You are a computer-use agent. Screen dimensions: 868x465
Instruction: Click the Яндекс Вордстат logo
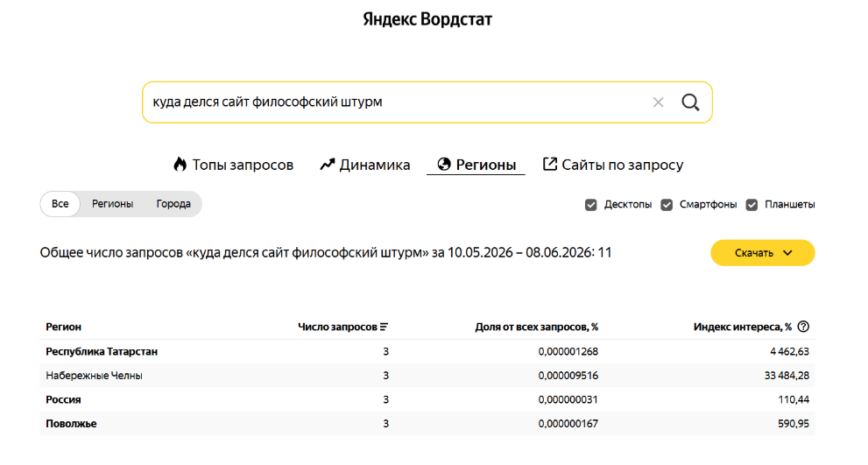(427, 19)
